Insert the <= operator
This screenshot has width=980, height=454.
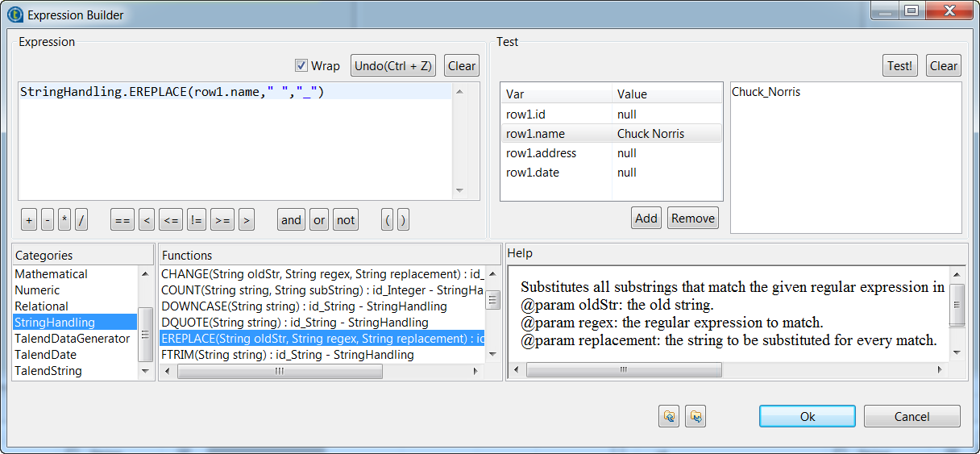[170, 219]
